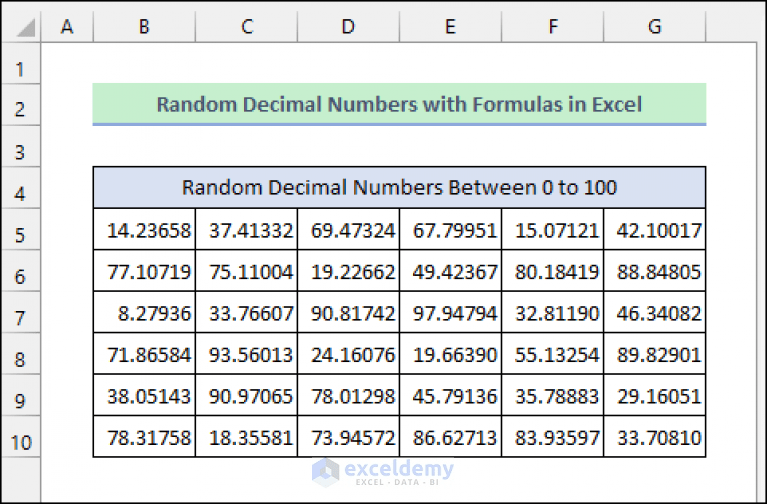Select cell containing 90.97065
This screenshot has width=767, height=504.
[247, 395]
